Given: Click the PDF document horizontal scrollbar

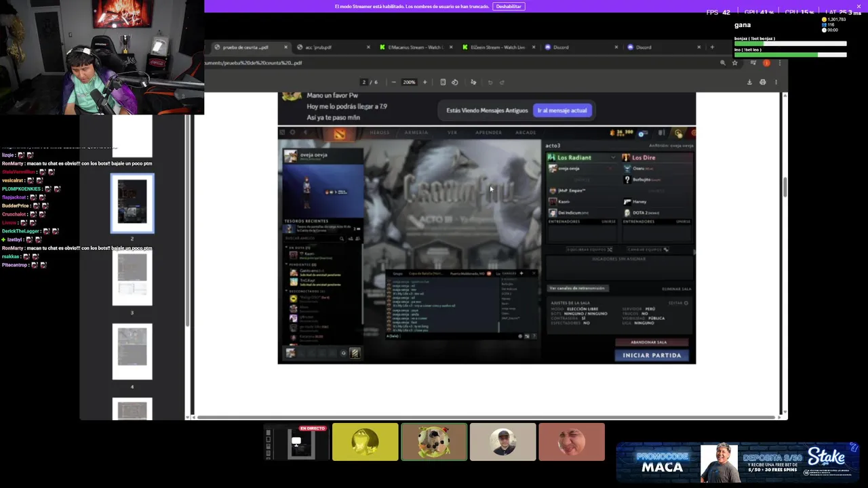Looking at the screenshot, I should (485, 417).
